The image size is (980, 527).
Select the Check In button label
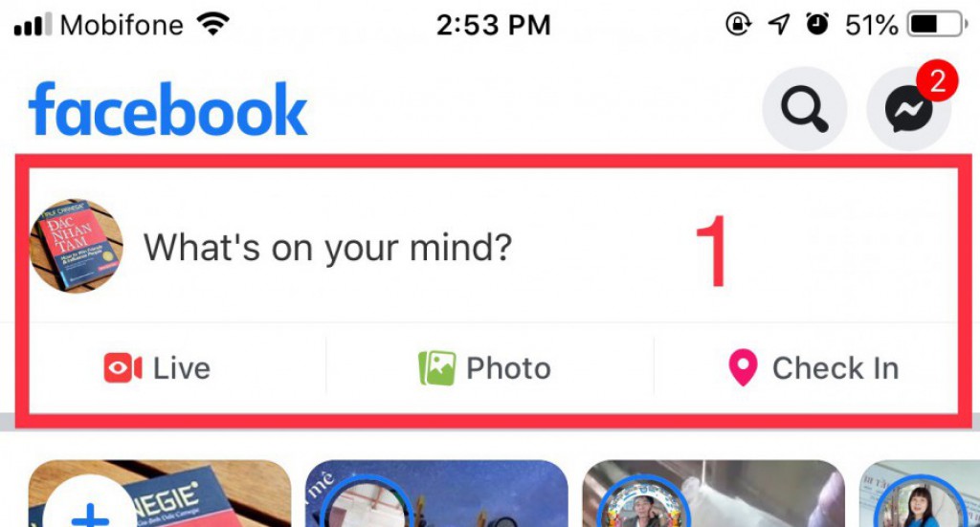click(835, 368)
